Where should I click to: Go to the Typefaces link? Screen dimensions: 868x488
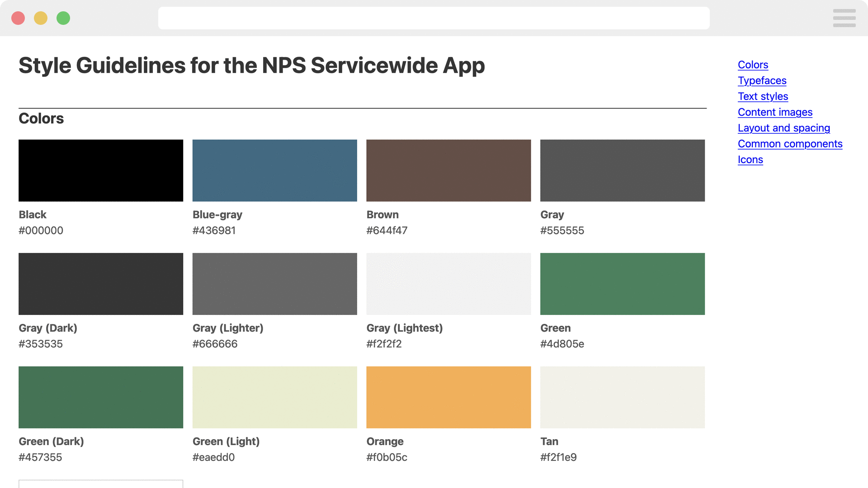[x=762, y=80]
